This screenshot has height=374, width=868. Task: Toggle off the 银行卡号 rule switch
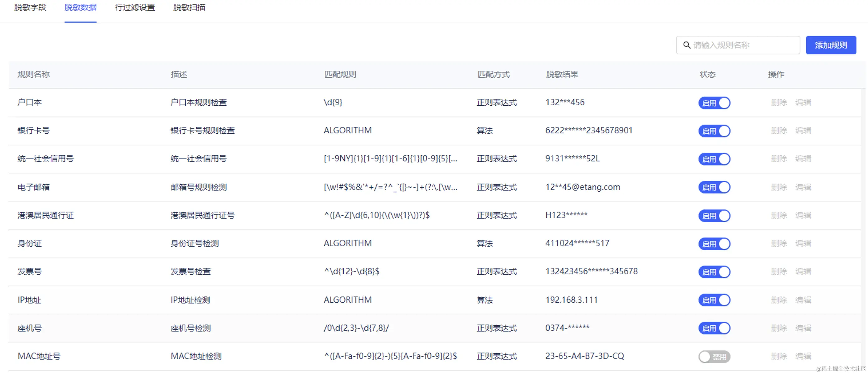pos(714,131)
